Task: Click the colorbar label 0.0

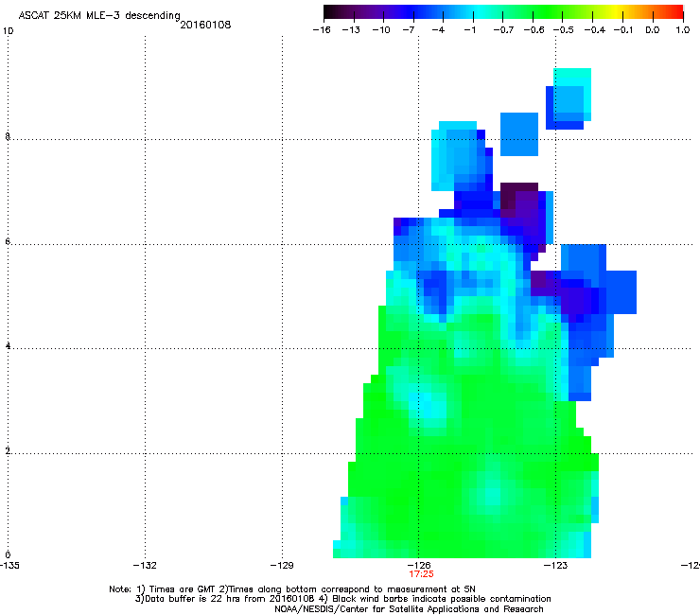Action: [x=653, y=30]
